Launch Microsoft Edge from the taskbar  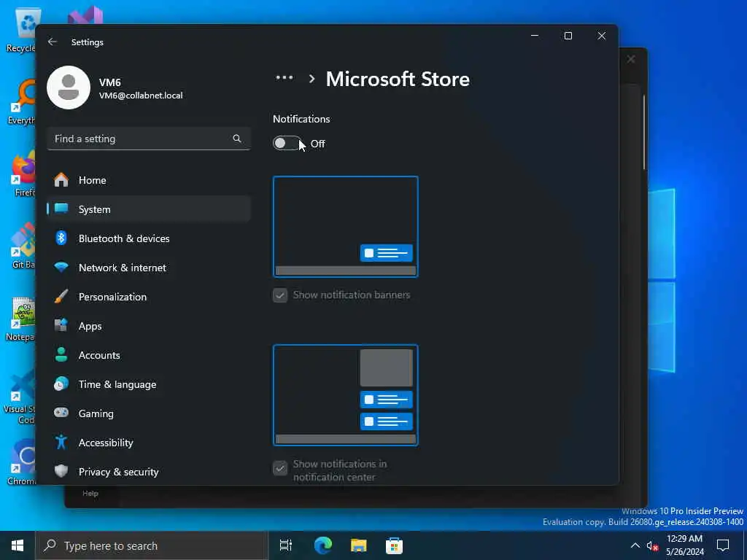323,545
